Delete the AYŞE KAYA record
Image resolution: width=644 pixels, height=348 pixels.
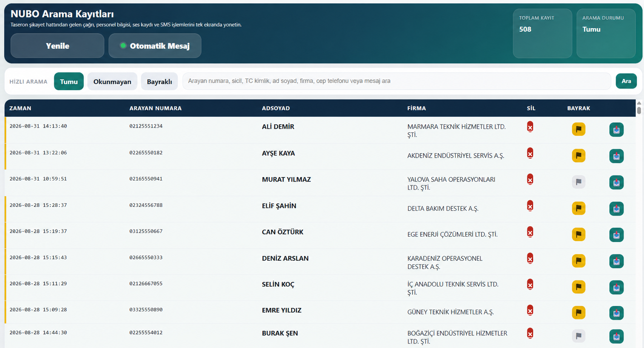[530, 153]
